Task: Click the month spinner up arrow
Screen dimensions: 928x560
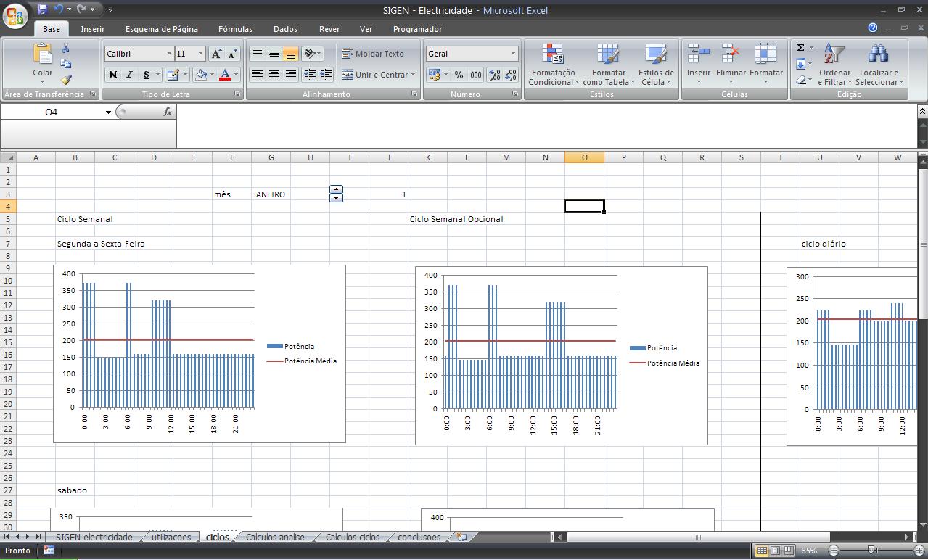Action: click(336, 190)
